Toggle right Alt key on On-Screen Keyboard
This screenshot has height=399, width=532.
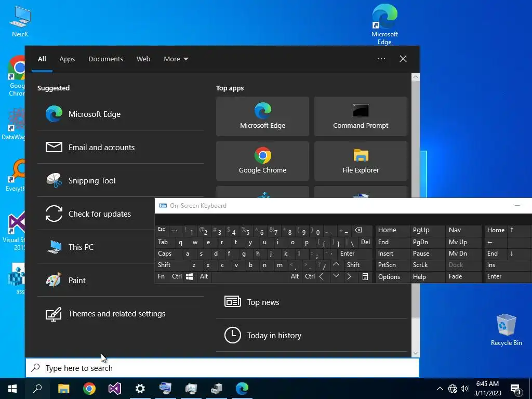tap(295, 276)
